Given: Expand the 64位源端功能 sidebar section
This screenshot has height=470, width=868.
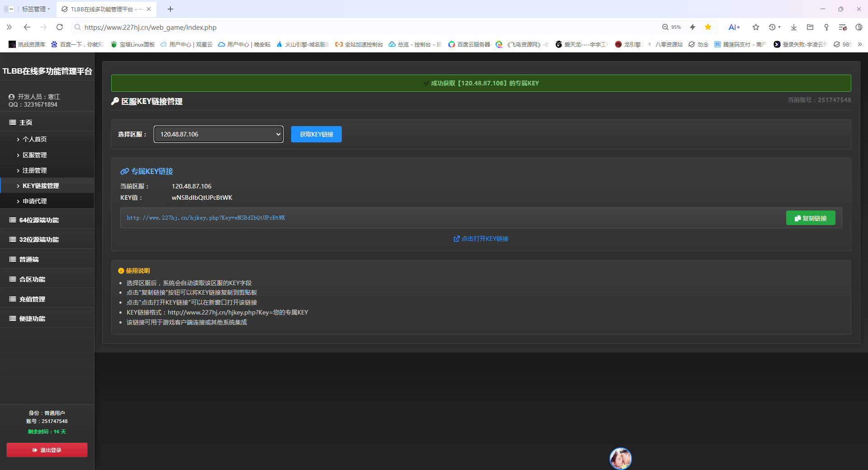Looking at the screenshot, I should click(x=39, y=220).
